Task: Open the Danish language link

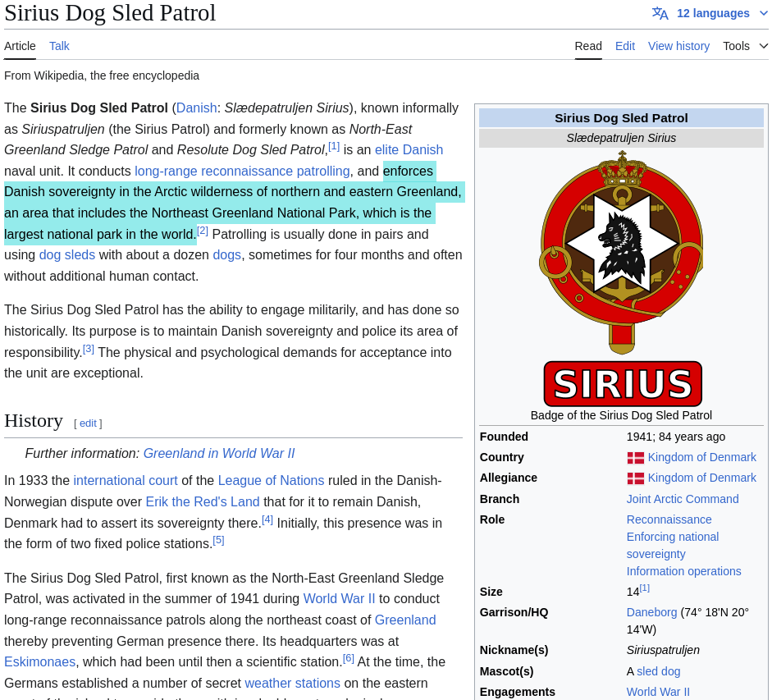Action: click(x=196, y=108)
